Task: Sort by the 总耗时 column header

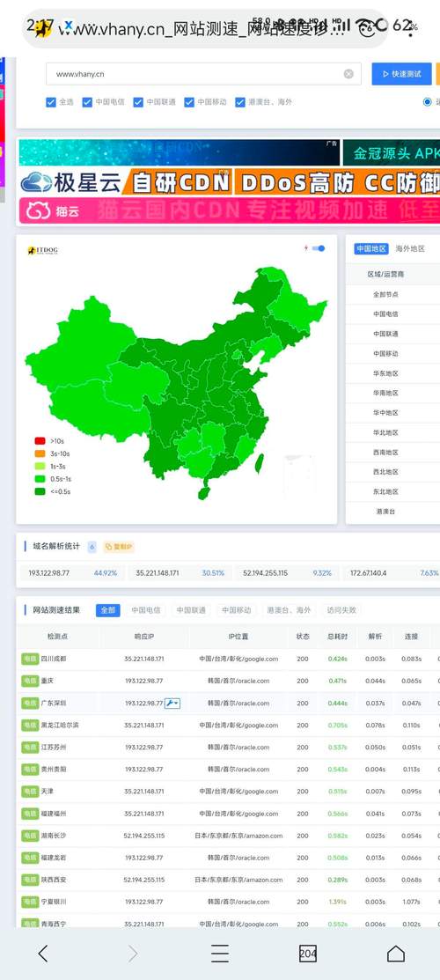Action: [338, 637]
